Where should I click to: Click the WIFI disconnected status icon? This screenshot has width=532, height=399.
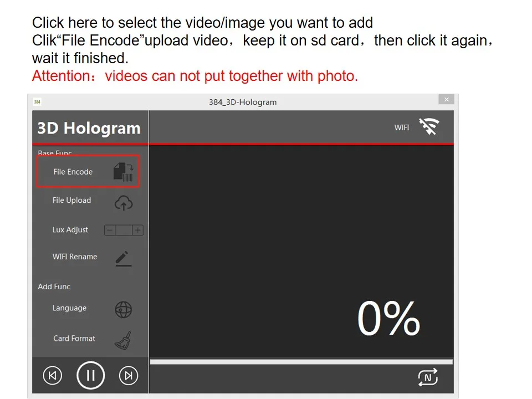429,127
